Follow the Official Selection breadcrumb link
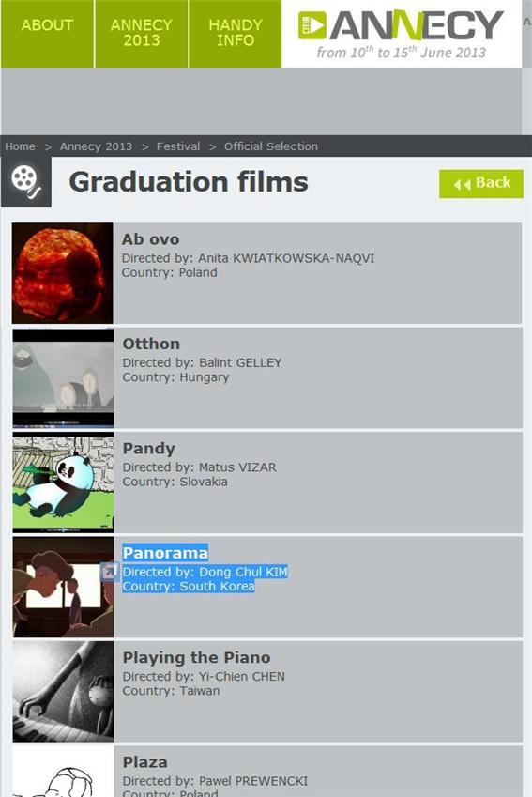Image resolution: width=532 pixels, height=797 pixels. coord(271,146)
